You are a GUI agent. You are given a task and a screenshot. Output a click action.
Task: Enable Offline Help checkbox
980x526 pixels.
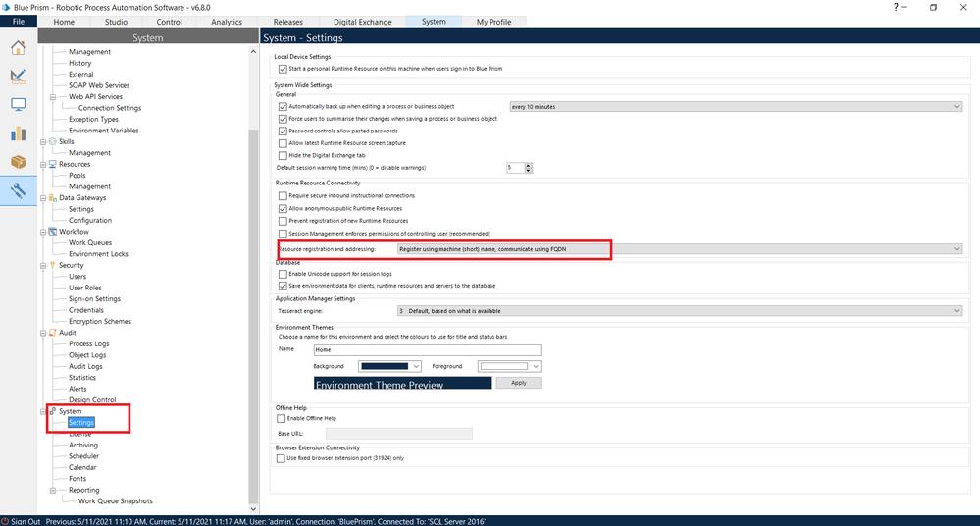pos(281,418)
